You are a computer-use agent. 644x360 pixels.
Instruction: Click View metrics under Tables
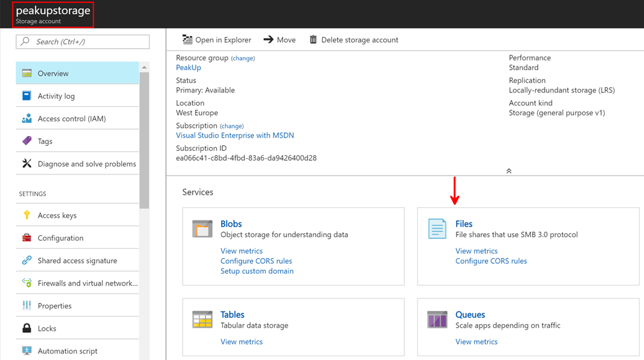(x=242, y=341)
